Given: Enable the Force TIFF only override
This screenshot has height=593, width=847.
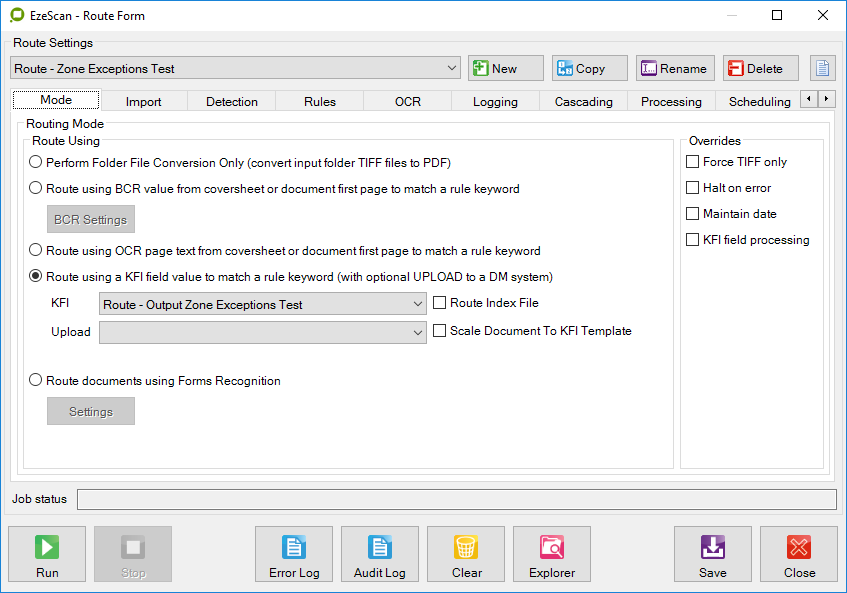Looking at the screenshot, I should [693, 162].
